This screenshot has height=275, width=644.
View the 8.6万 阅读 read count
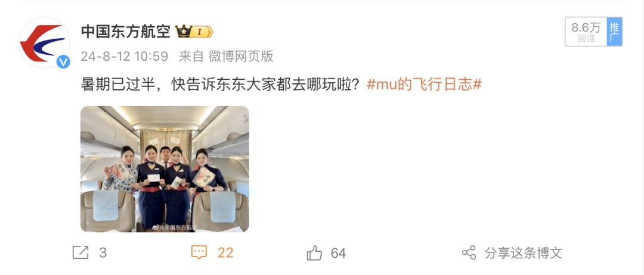point(586,32)
